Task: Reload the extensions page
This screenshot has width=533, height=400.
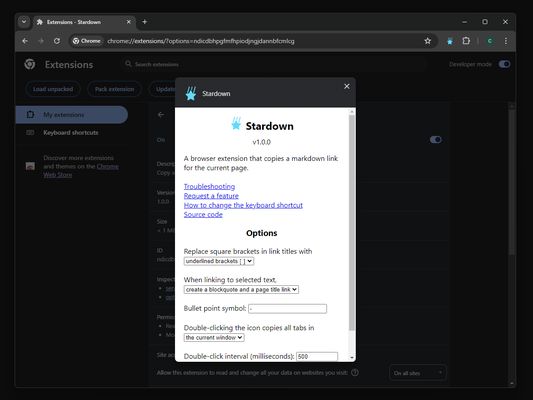Action: [57, 41]
